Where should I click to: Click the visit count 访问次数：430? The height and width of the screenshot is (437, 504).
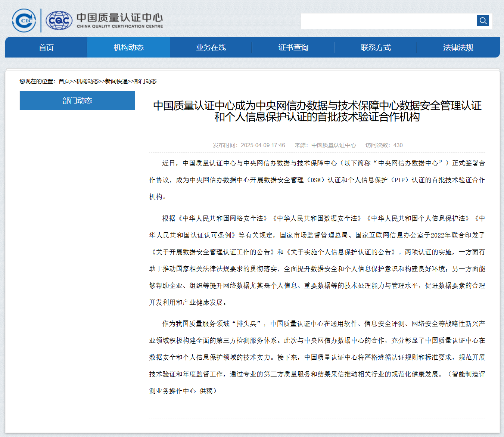[384, 145]
